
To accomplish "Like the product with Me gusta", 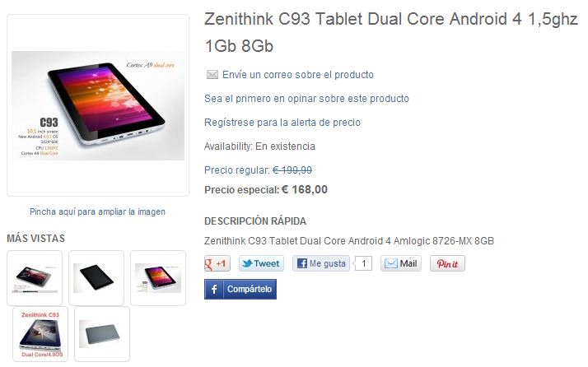I will [x=321, y=263].
